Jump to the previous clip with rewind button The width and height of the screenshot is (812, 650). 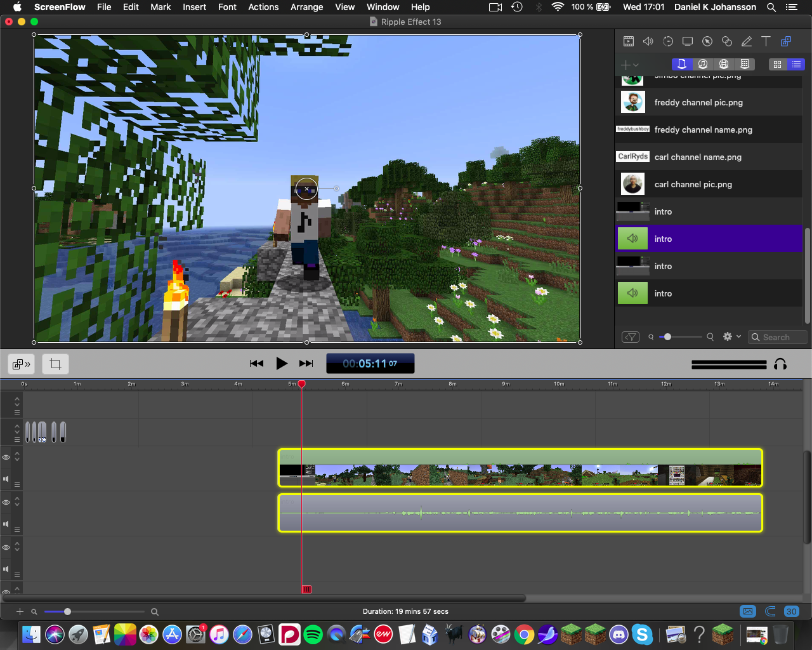coord(256,364)
